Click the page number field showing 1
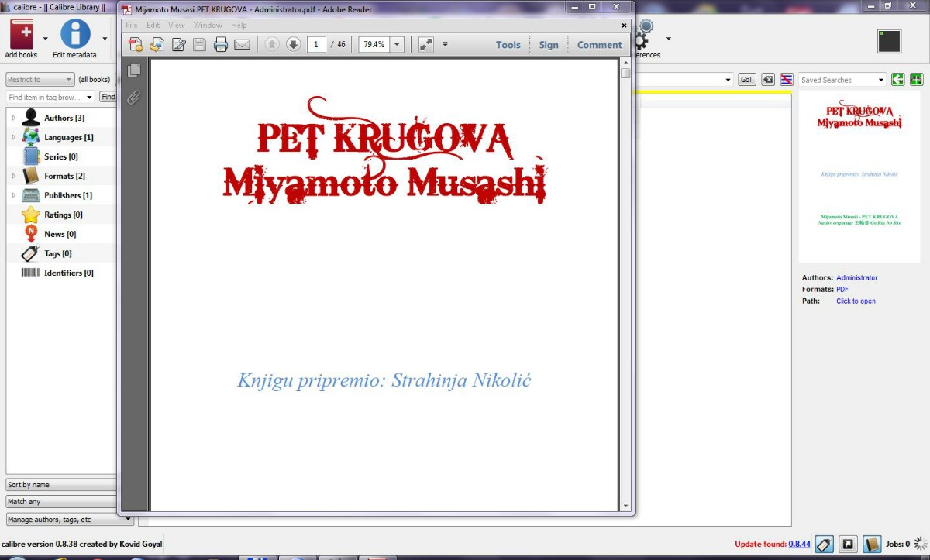930x560 pixels. point(315,44)
